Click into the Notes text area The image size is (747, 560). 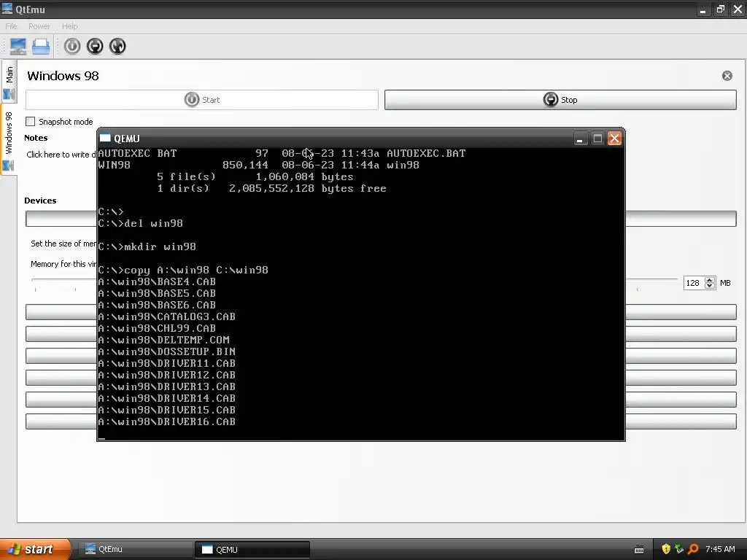tap(60, 155)
